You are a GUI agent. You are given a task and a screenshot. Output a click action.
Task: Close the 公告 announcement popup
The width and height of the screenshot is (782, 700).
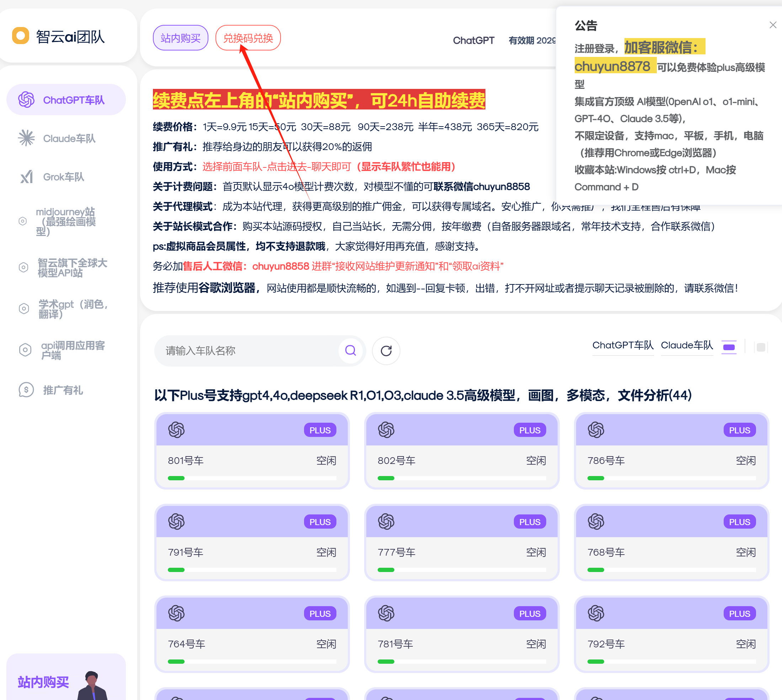772,25
